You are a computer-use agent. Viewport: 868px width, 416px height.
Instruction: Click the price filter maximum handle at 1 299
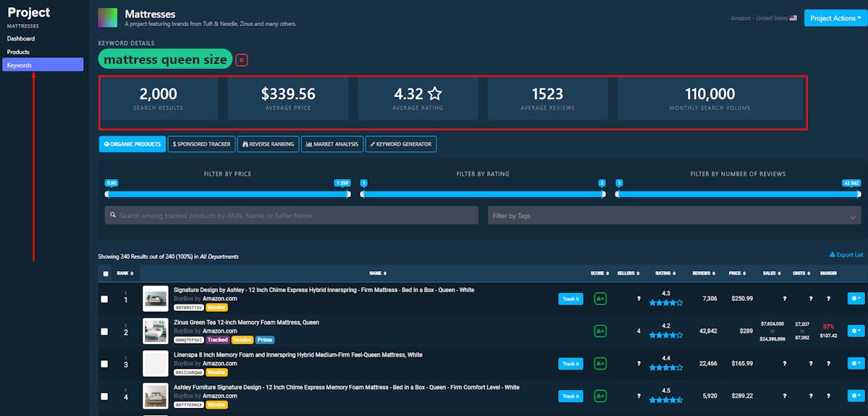pyautogui.click(x=348, y=194)
